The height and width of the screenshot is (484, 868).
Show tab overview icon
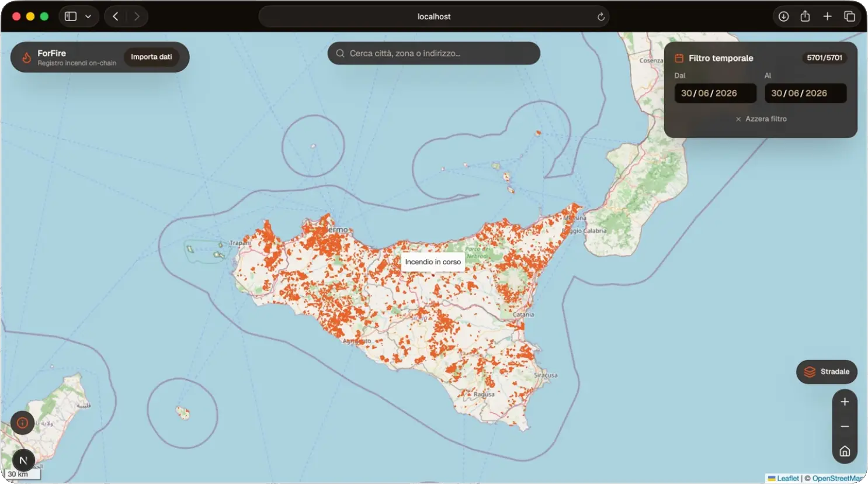pos(849,16)
